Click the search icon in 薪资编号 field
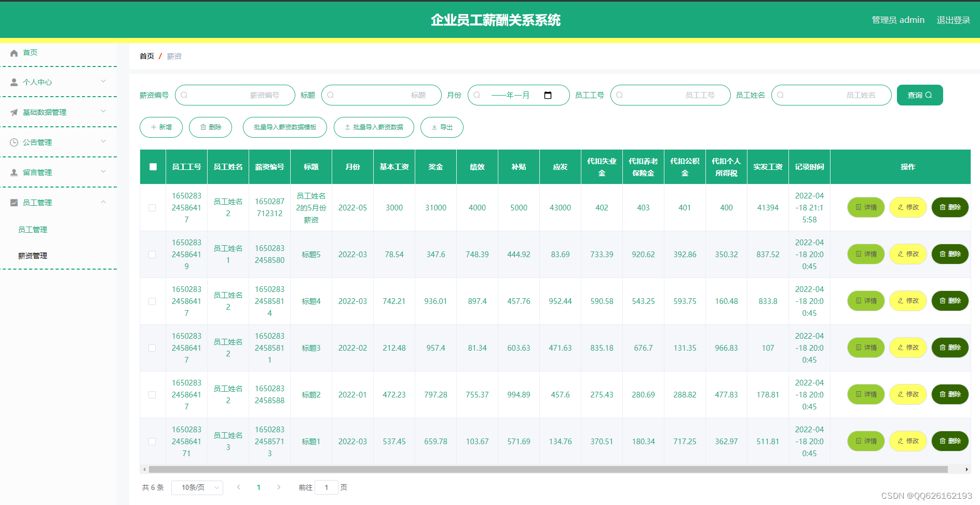 coord(184,95)
